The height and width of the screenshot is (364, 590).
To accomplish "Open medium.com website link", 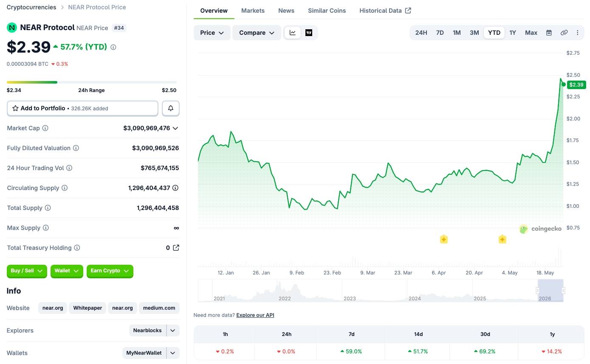I will pyautogui.click(x=159, y=308).
